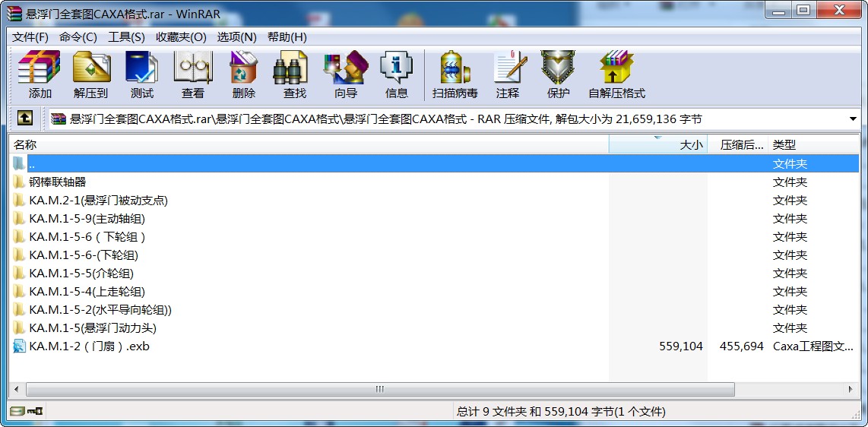Viewport: 868px width, 427px height.
Task: Open the 收藏夹(O) menu
Action: pos(181,36)
